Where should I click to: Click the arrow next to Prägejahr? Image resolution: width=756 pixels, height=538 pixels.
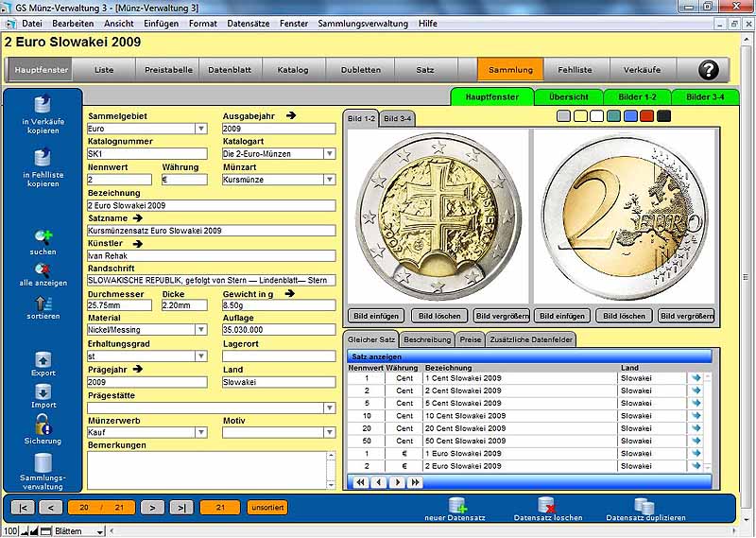(137, 369)
